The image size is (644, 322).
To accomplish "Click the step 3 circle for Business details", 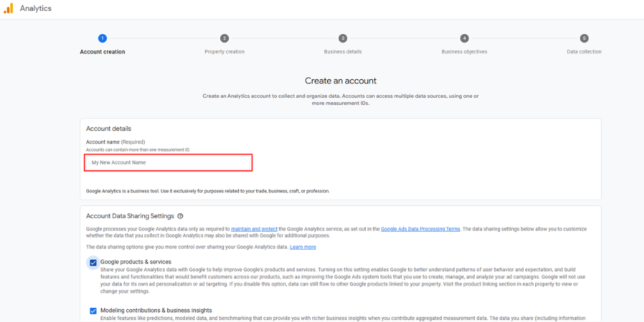I will (x=343, y=38).
